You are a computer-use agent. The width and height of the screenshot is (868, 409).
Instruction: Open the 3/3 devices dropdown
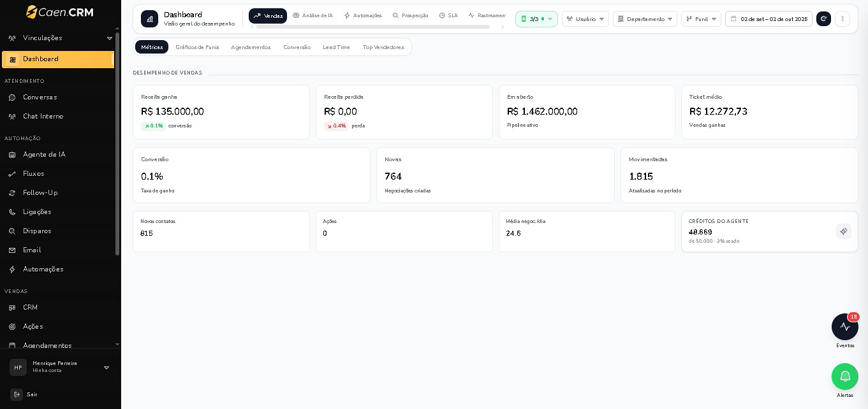536,19
